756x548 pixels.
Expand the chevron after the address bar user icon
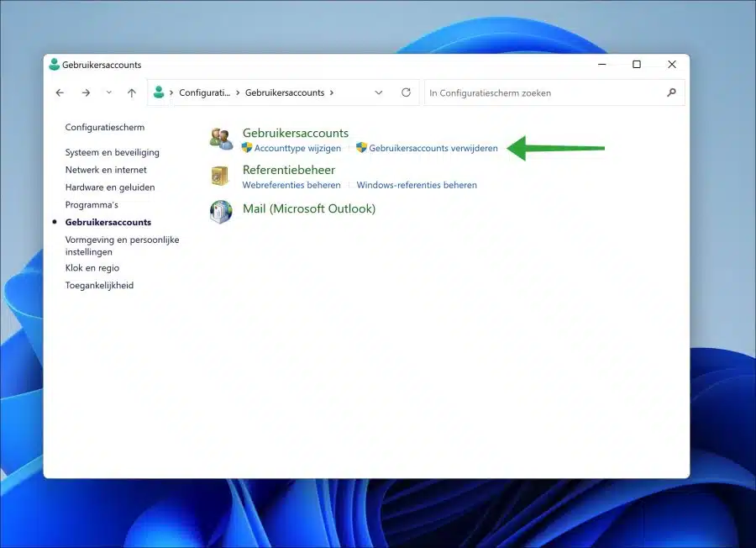coord(171,92)
